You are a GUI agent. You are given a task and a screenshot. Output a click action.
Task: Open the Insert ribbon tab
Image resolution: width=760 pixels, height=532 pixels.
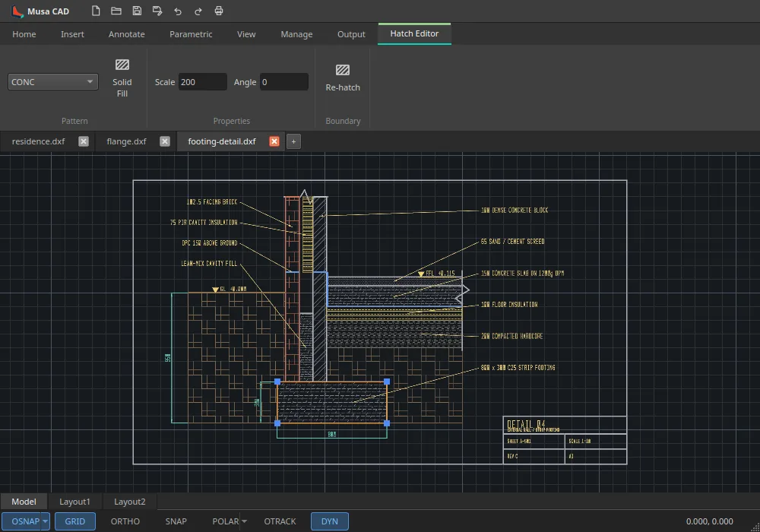click(x=72, y=34)
